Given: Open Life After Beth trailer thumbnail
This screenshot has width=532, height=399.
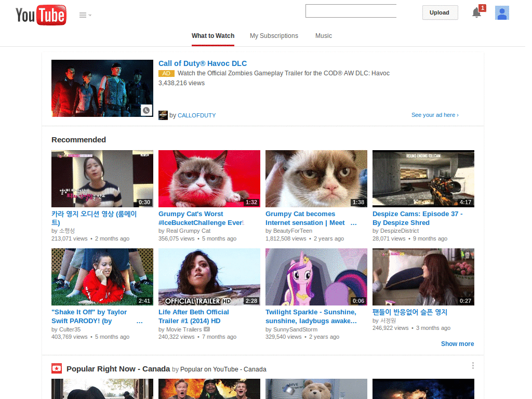Looking at the screenshot, I should pos(209,277).
